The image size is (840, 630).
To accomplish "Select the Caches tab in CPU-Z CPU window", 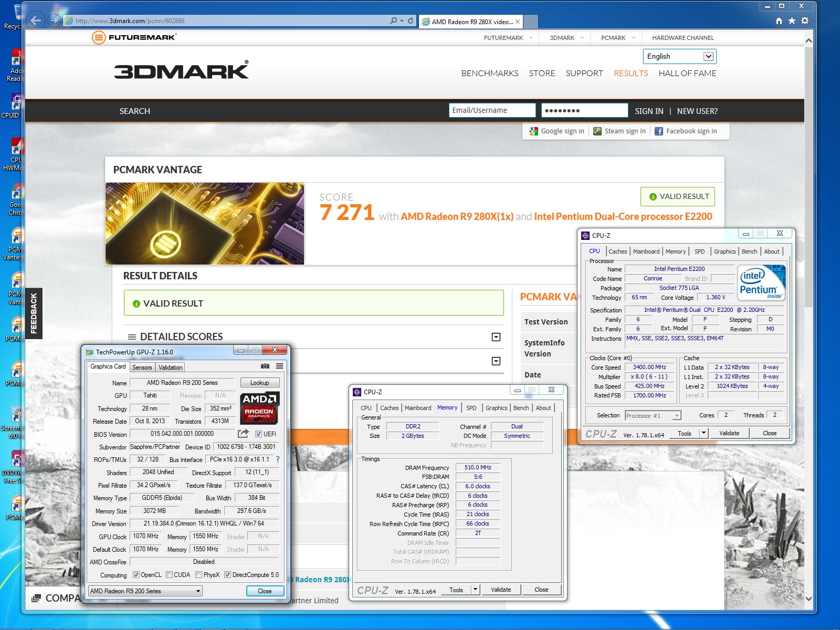I will [x=618, y=251].
